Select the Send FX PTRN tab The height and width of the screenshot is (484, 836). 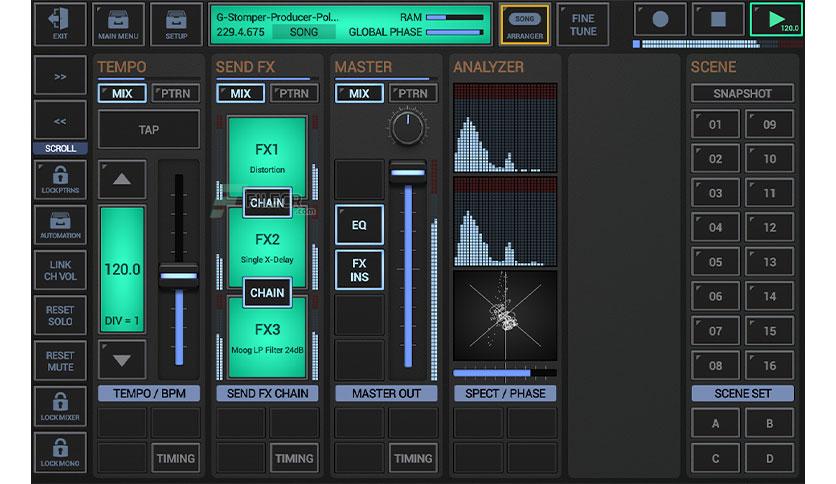click(294, 93)
